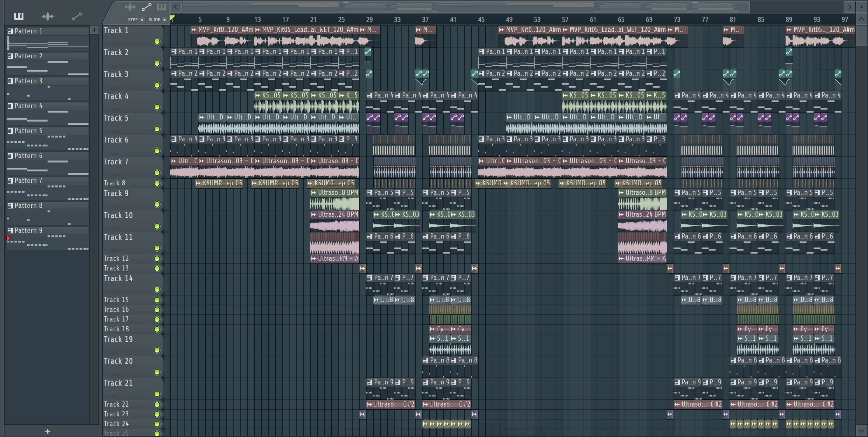This screenshot has height=437, width=868.
Task: Mute Track 22 with its green LED
Action: 157,404
